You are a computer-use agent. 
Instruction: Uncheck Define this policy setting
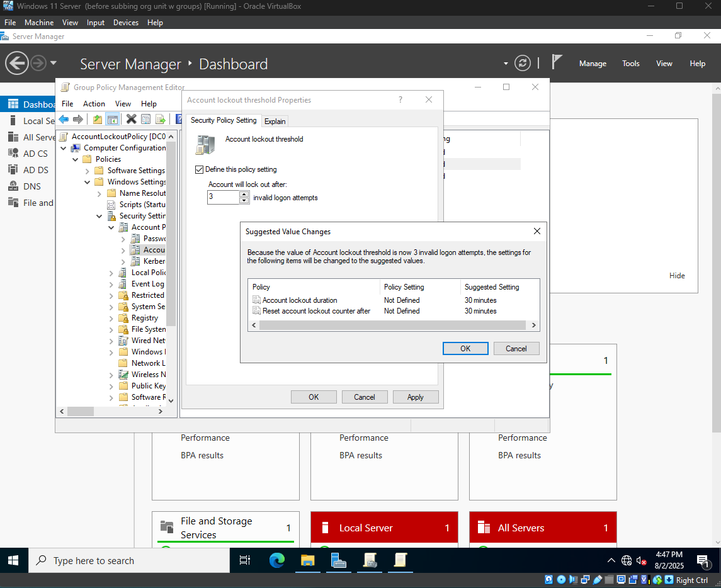(x=199, y=169)
